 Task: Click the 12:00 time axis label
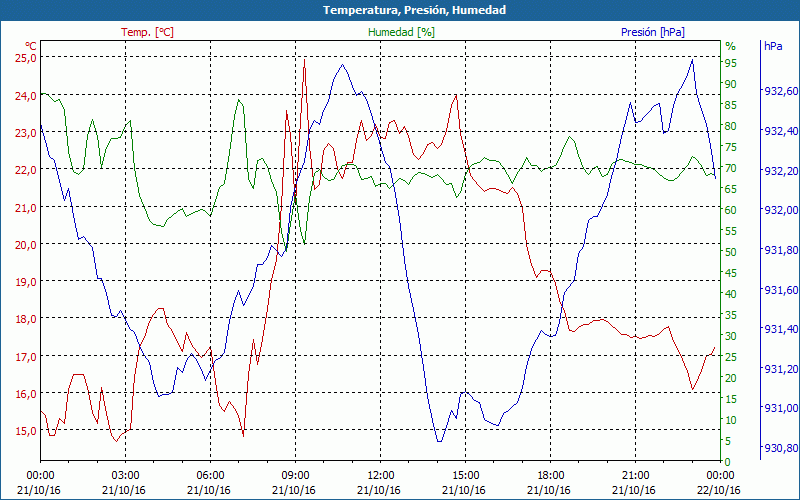pyautogui.click(x=381, y=476)
